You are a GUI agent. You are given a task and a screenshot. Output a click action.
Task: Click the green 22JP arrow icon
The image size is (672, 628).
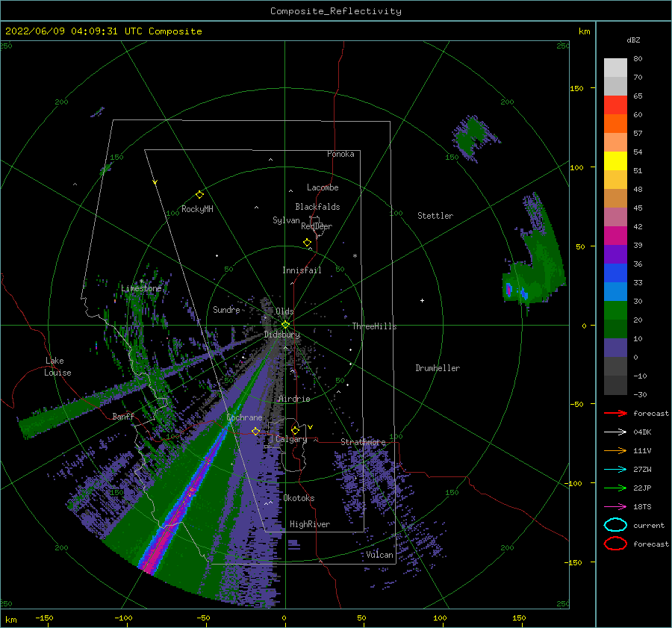coord(615,488)
